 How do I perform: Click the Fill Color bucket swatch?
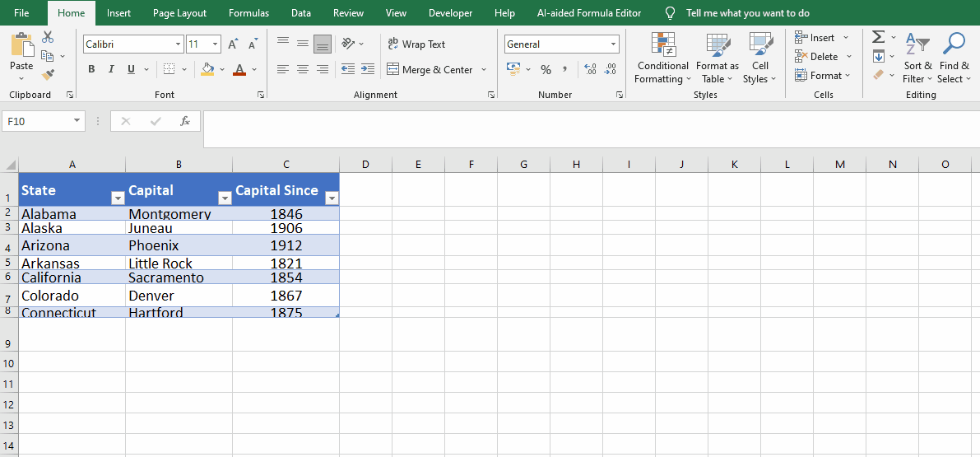point(207,69)
